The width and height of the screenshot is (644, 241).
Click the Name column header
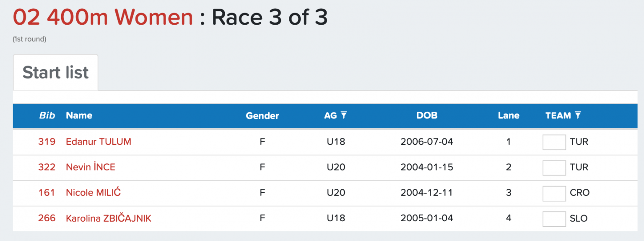coord(79,115)
